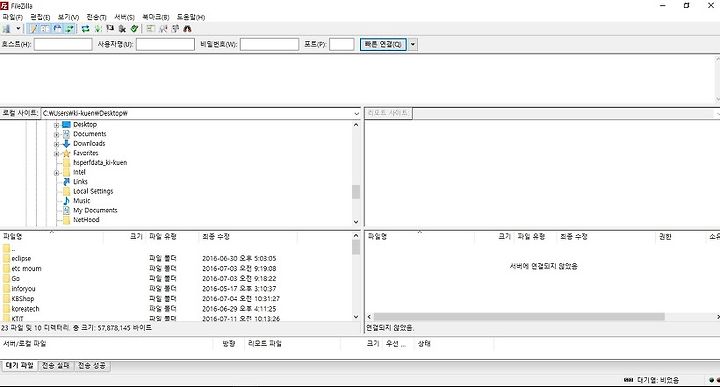Image resolution: width=720 pixels, height=387 pixels.
Task: Toggle message log display
Action: 33,29
